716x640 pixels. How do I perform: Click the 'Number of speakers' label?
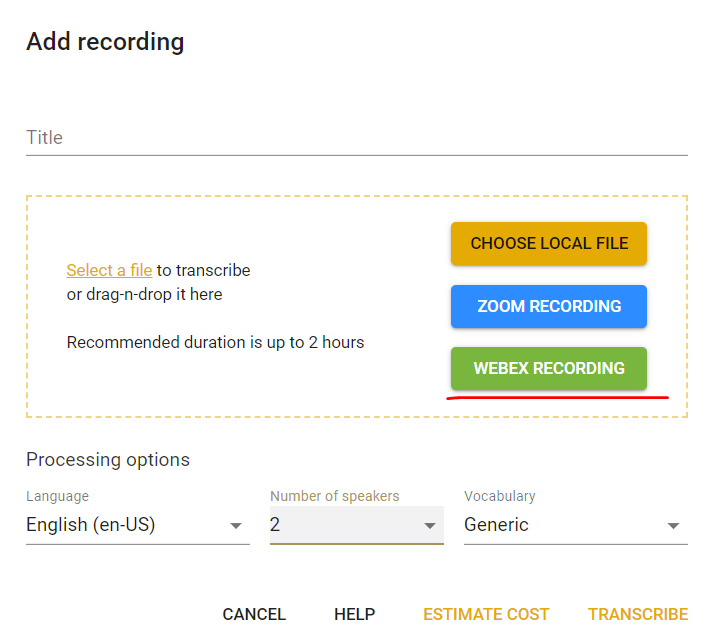tap(335, 496)
